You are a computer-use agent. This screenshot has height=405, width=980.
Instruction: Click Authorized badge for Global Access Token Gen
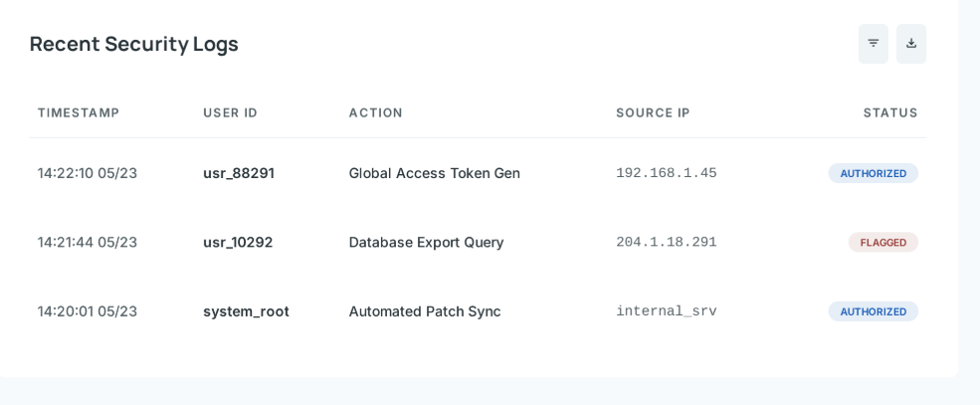coord(873,173)
